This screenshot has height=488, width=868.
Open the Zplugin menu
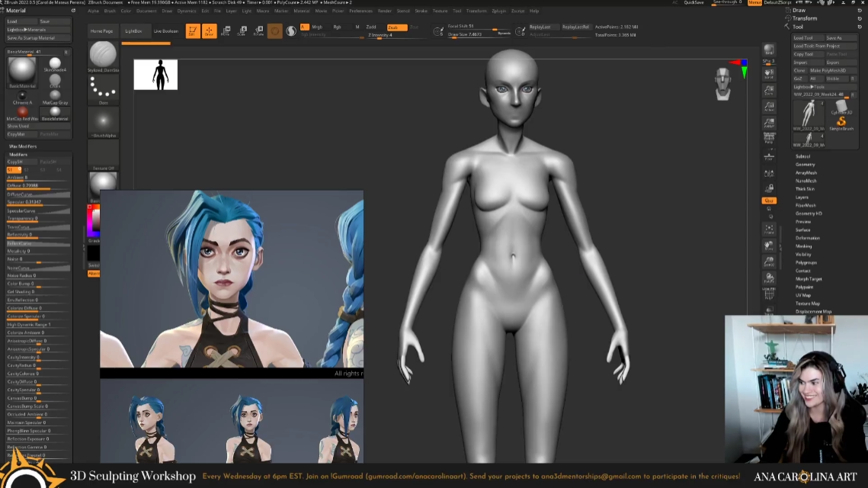(498, 11)
